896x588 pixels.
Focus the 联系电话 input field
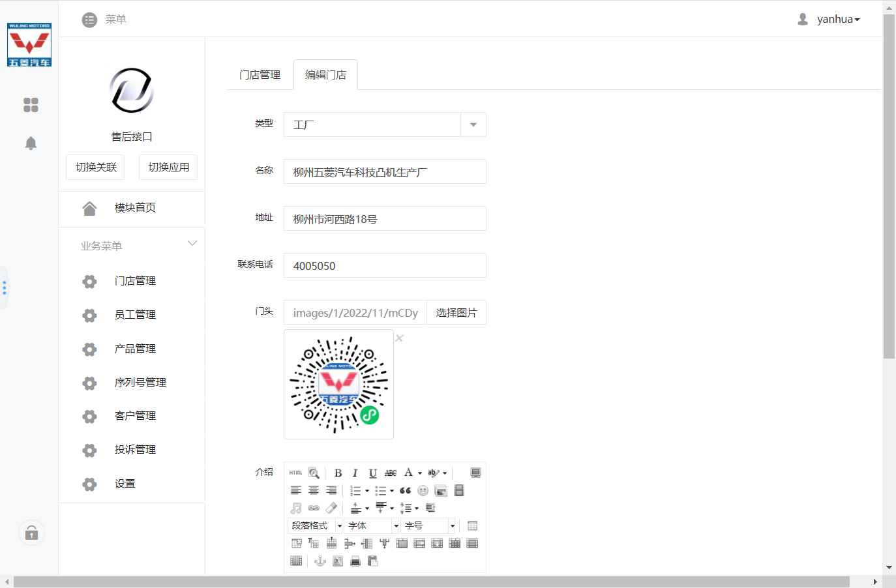tap(385, 265)
